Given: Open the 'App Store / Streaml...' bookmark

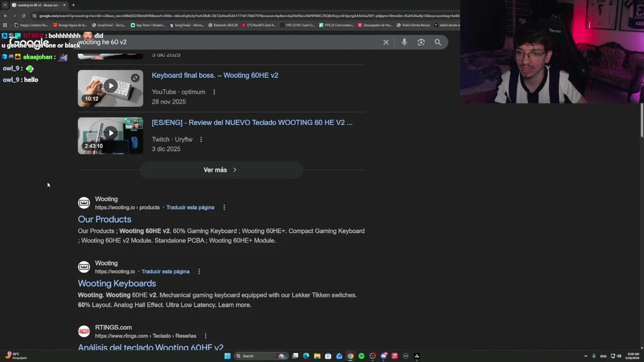Looking at the screenshot, I should click(x=147, y=25).
